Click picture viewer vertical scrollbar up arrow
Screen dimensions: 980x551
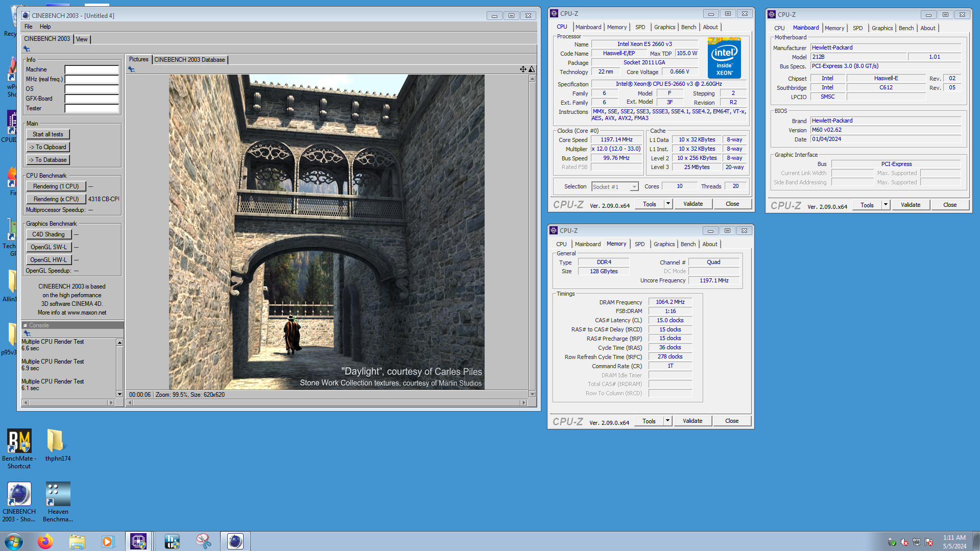coord(532,79)
